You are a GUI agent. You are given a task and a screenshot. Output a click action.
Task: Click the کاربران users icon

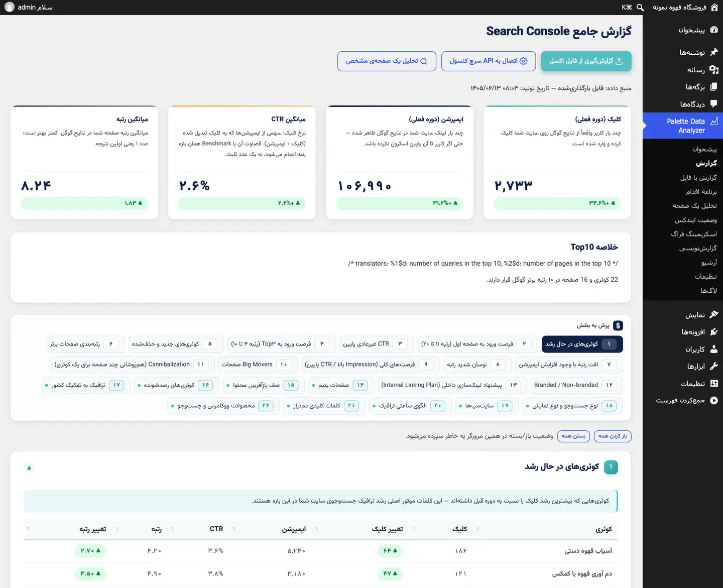(x=714, y=349)
